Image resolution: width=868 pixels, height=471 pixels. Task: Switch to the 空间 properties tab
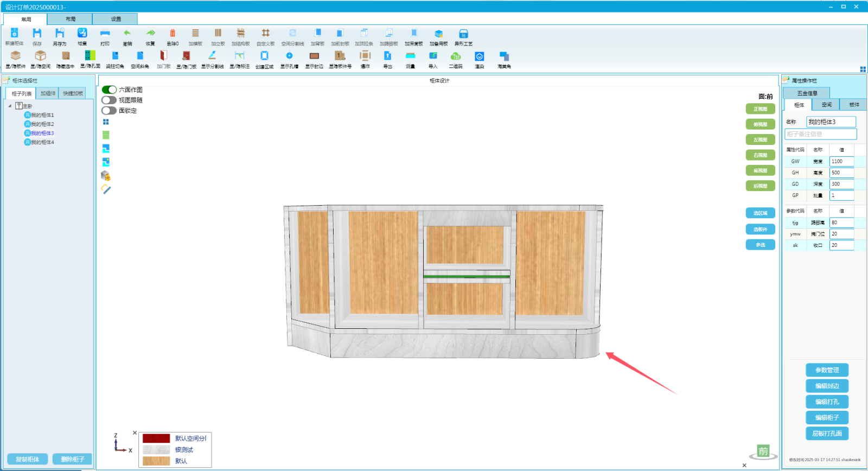coord(826,105)
